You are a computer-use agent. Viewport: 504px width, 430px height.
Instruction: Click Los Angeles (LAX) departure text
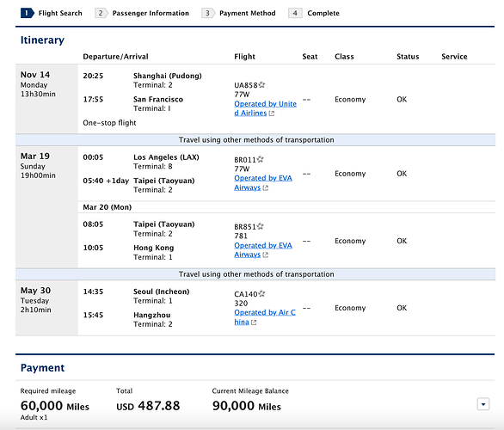[166, 157]
